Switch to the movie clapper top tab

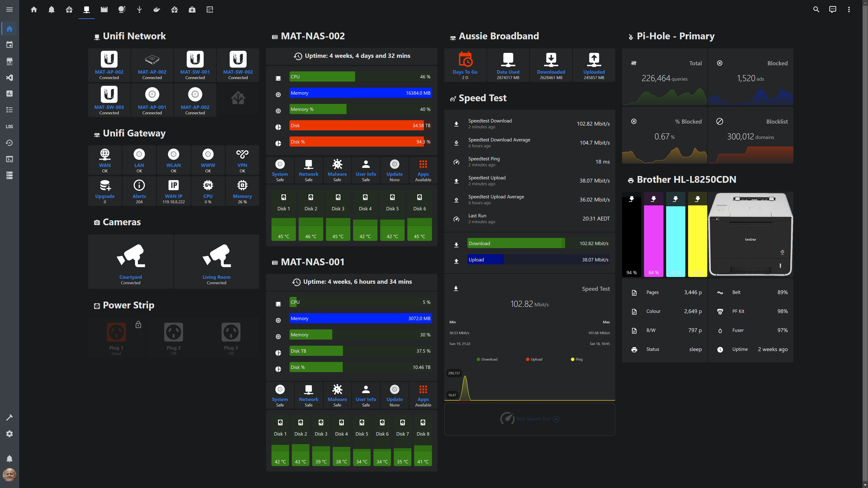pos(104,9)
